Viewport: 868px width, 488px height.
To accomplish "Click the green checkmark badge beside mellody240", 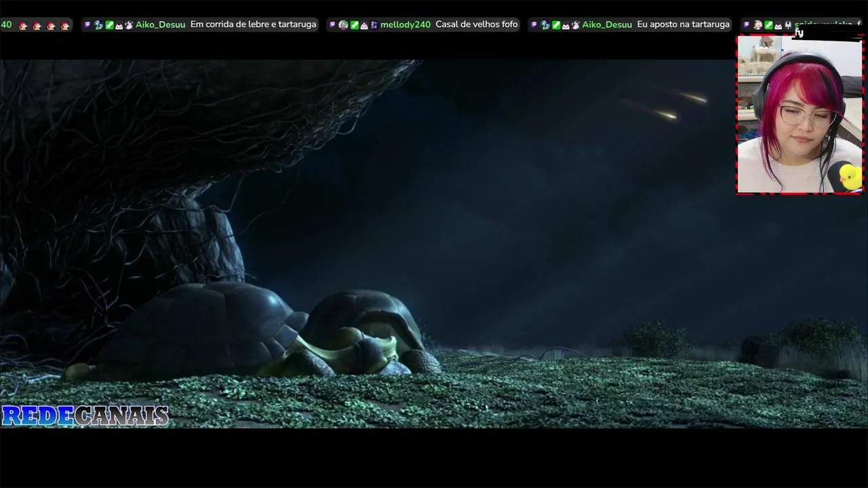I will click(x=355, y=25).
